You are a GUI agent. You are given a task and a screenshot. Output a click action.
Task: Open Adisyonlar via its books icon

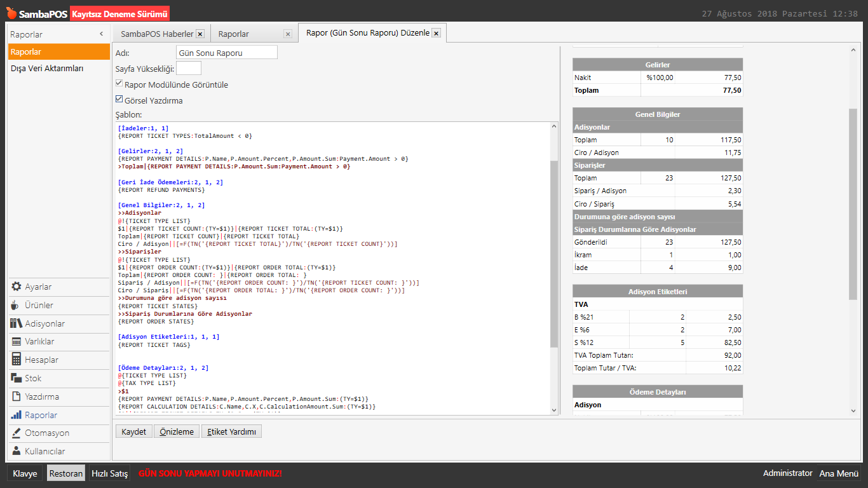[x=17, y=323]
